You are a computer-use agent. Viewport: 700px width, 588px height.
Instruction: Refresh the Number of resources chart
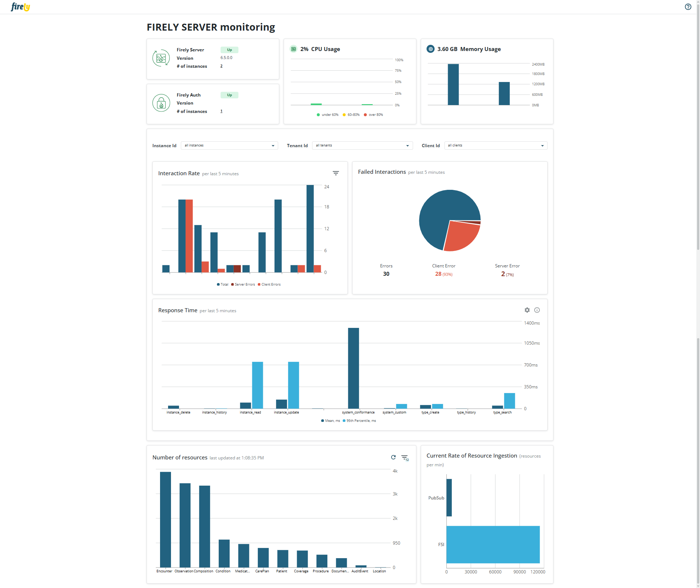(393, 457)
